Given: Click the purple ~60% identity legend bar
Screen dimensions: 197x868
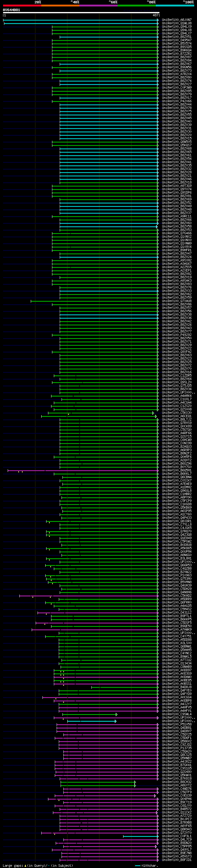Looking at the screenshot, I should pos(98,6).
